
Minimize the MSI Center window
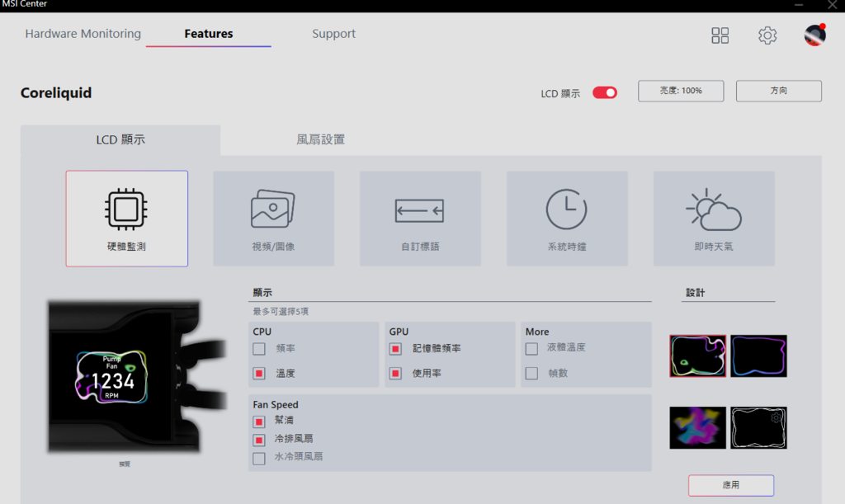pos(799,5)
